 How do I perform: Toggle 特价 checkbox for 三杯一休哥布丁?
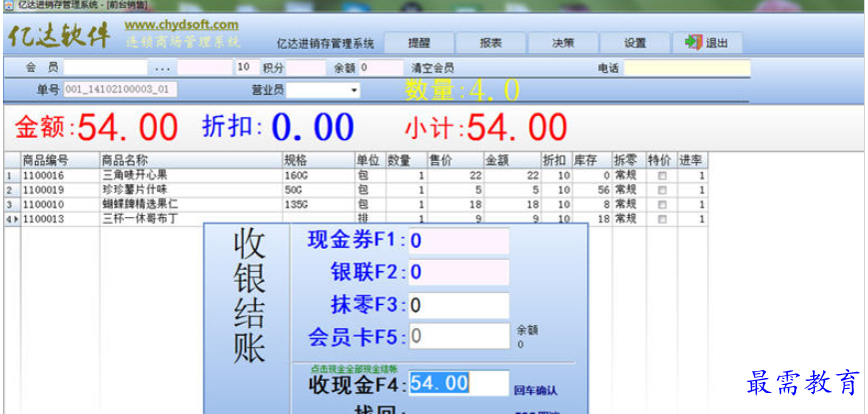point(662,219)
